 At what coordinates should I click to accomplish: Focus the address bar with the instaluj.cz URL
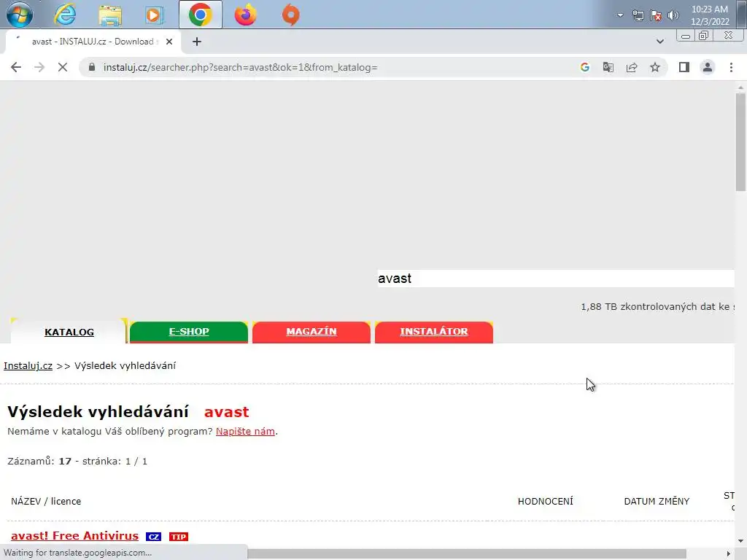click(240, 67)
